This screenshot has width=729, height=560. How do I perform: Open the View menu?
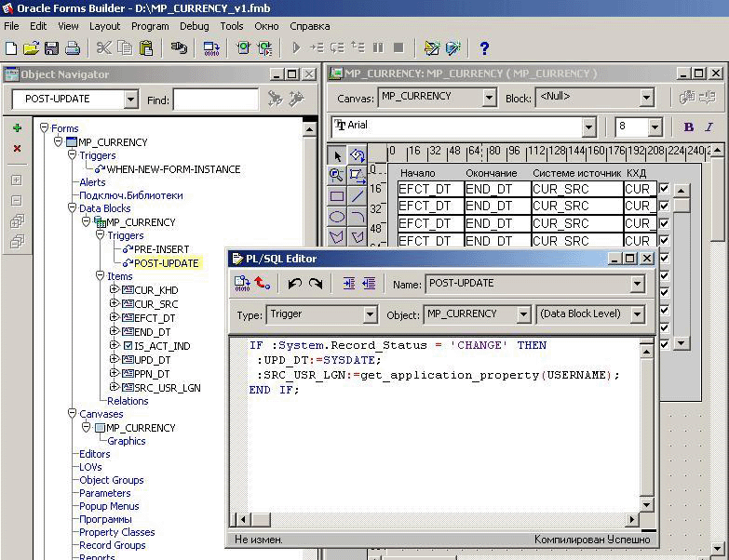[x=68, y=26]
